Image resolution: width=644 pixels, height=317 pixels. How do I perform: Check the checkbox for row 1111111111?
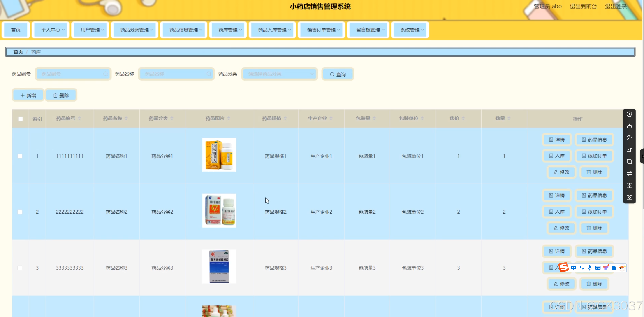[x=20, y=156]
